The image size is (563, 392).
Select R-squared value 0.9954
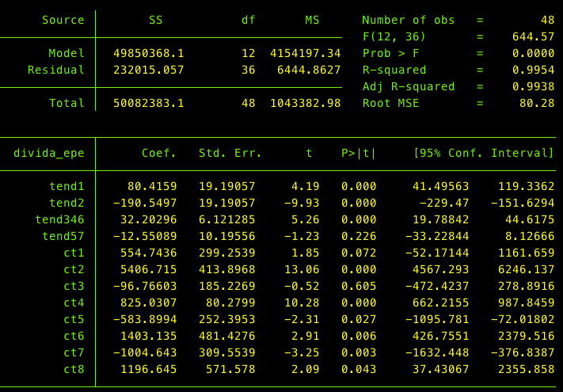533,70
